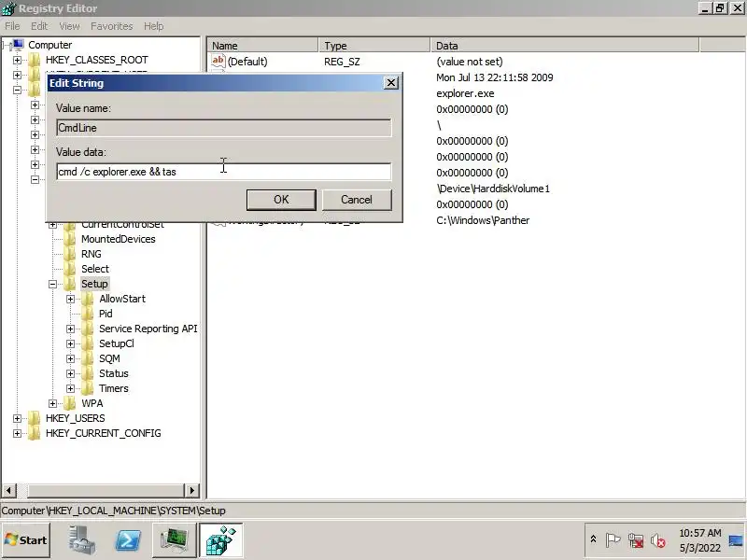Switch to the command prompt taskbar window
The width and height of the screenshot is (747, 560).
tap(175, 540)
